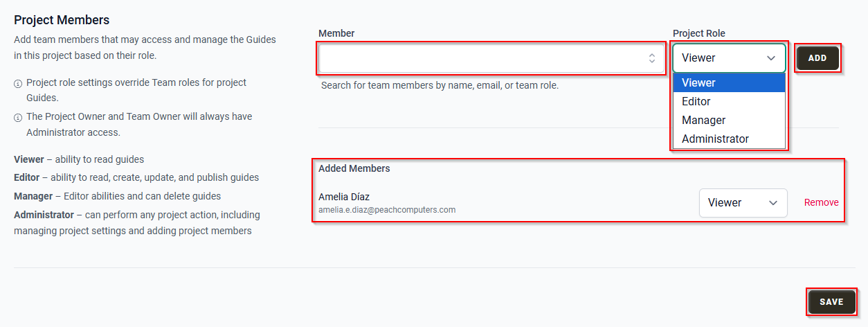Viewport: 868px width, 327px height.
Task: Change Amelia Díaz's role dropdown
Action: pos(743,203)
